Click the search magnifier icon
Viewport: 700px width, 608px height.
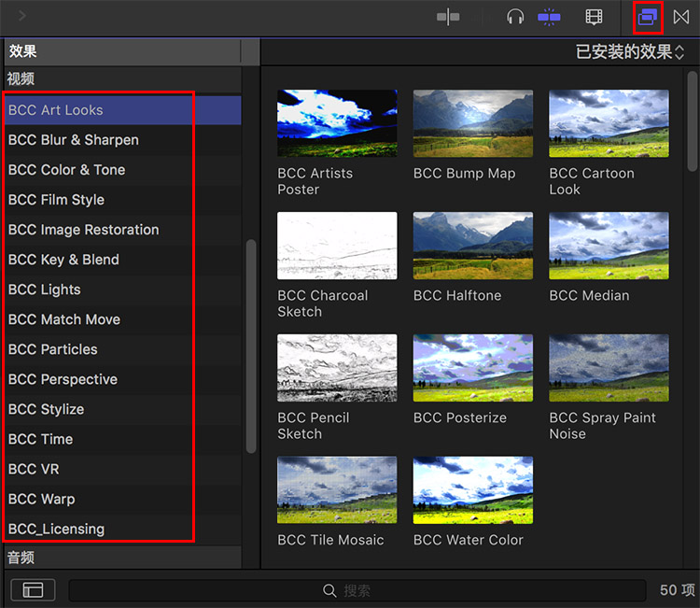(x=329, y=590)
